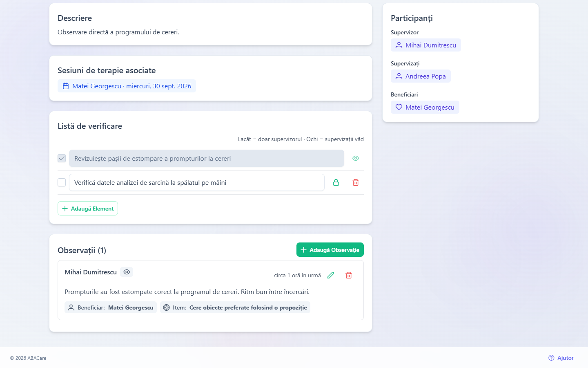Click Adaugă Observație button
Viewport: 588px width, 368px height.
click(330, 250)
